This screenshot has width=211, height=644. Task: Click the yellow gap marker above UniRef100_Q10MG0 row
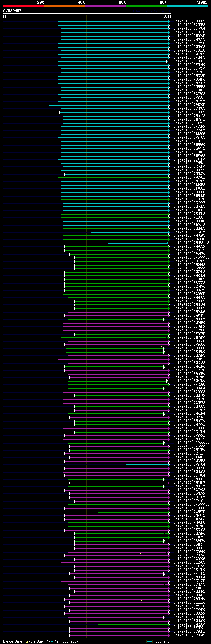coord(162,346)
